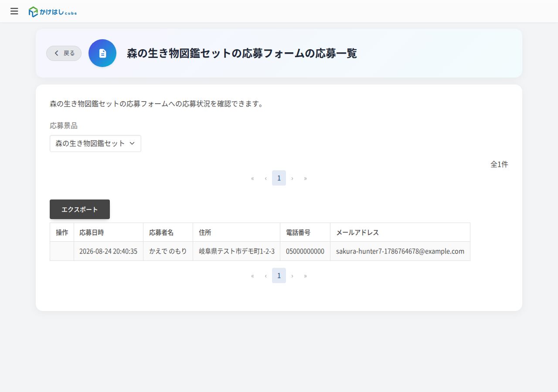Open the hamburger navigation menu
This screenshot has width=558, height=392.
coord(14,11)
